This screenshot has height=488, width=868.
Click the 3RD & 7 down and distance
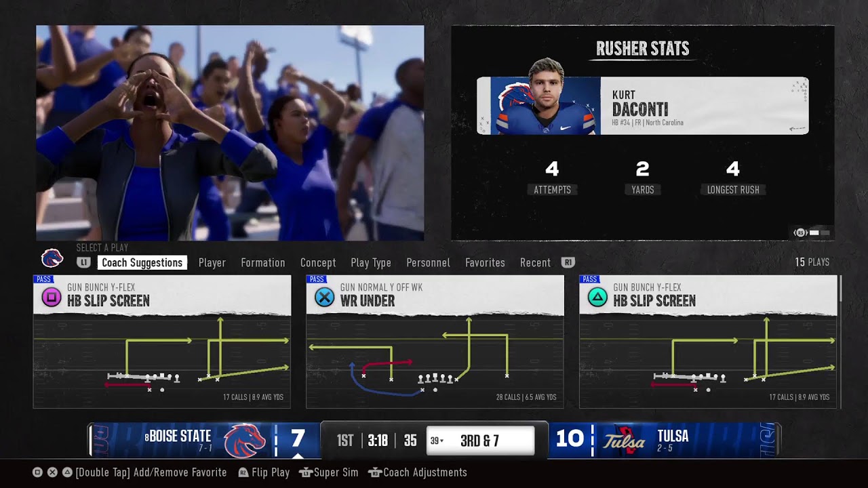coord(479,441)
